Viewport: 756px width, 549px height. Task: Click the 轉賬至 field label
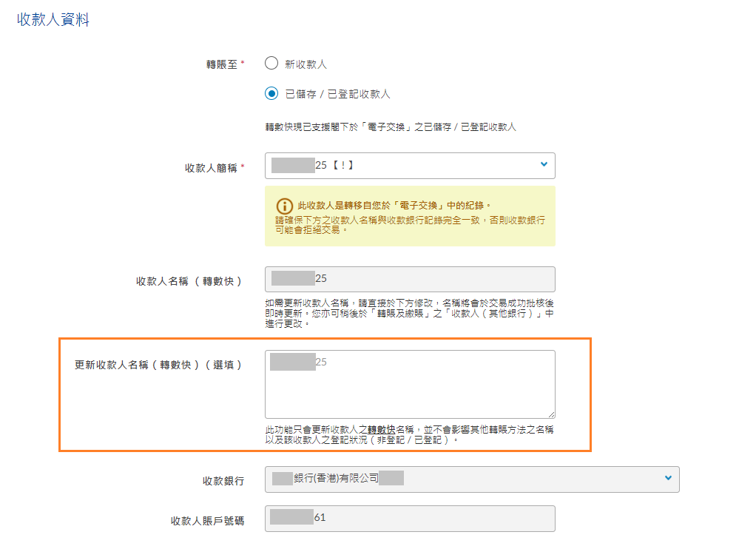pos(222,64)
